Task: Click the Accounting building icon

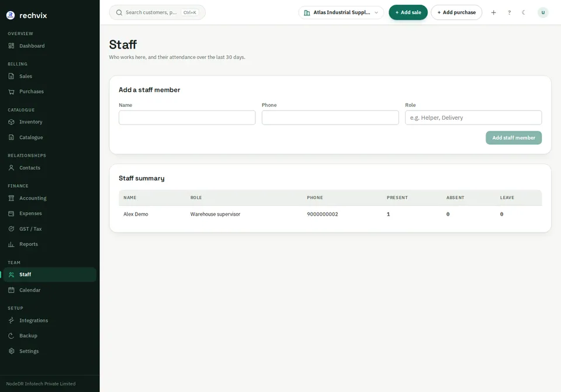Action: point(12,198)
